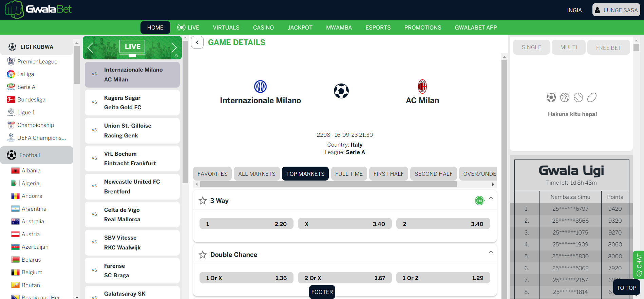The image size is (644, 299).
Task: Click the TO TOP button
Action: [x=626, y=287]
